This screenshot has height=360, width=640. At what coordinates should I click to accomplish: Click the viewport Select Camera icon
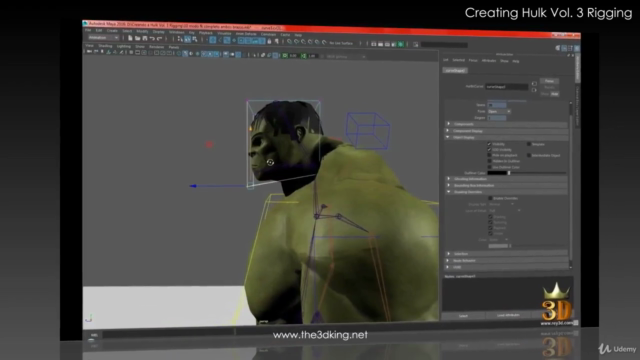tap(89, 52)
